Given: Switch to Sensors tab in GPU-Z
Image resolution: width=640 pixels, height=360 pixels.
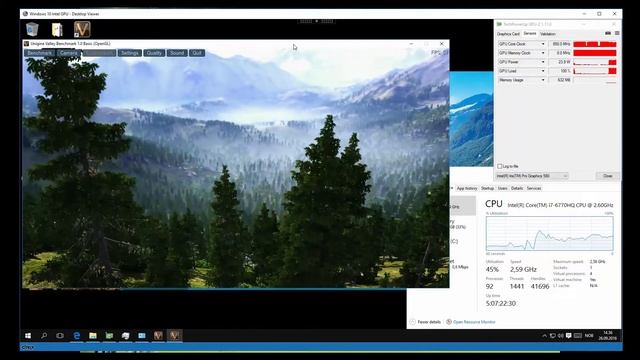Looking at the screenshot, I should pos(529,34).
